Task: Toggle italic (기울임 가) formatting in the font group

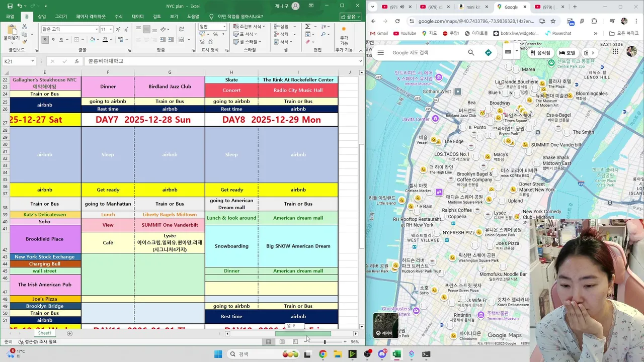Action: pyautogui.click(x=53, y=39)
